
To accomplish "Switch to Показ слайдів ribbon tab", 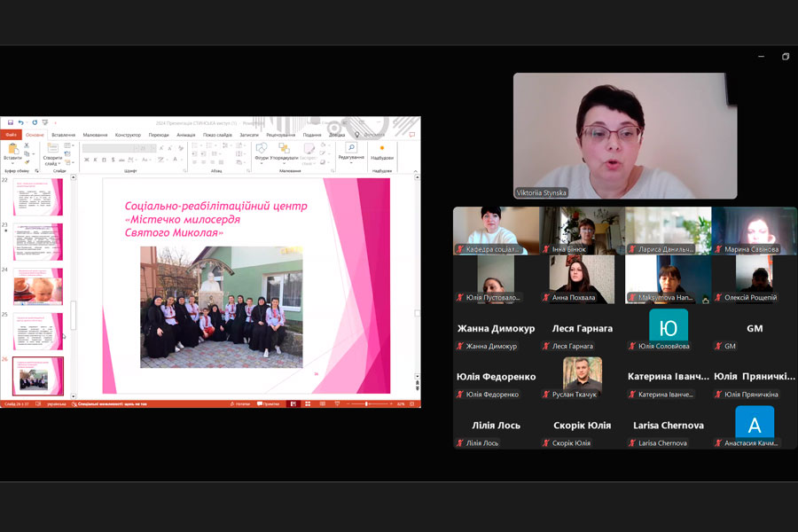I will 217,135.
